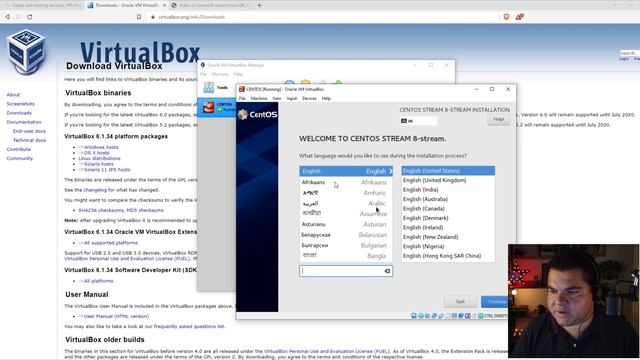The width and height of the screenshot is (640, 360).
Task: Select Asturianu in the language list
Action: point(346,224)
